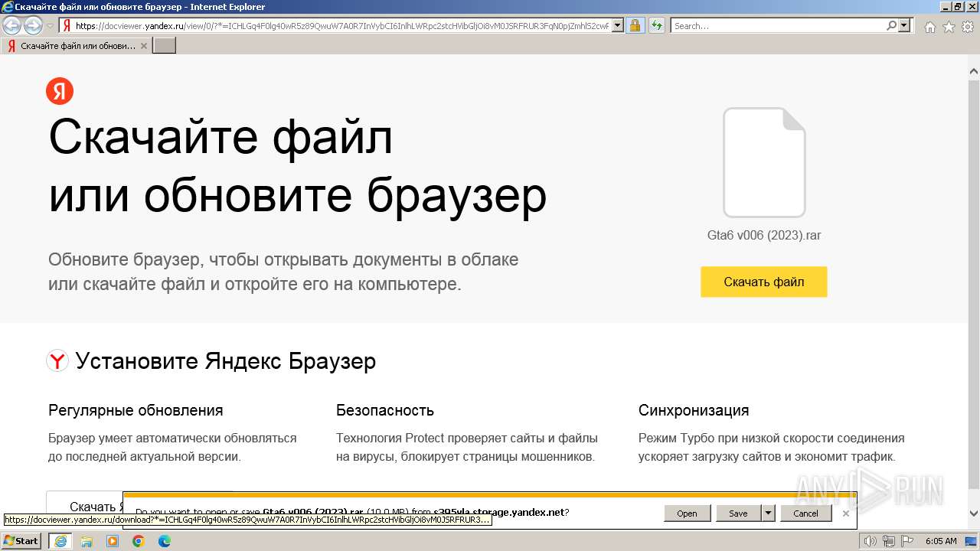This screenshot has width=980, height=551.
Task: Click the volume speaker tray icon
Action: [x=871, y=541]
